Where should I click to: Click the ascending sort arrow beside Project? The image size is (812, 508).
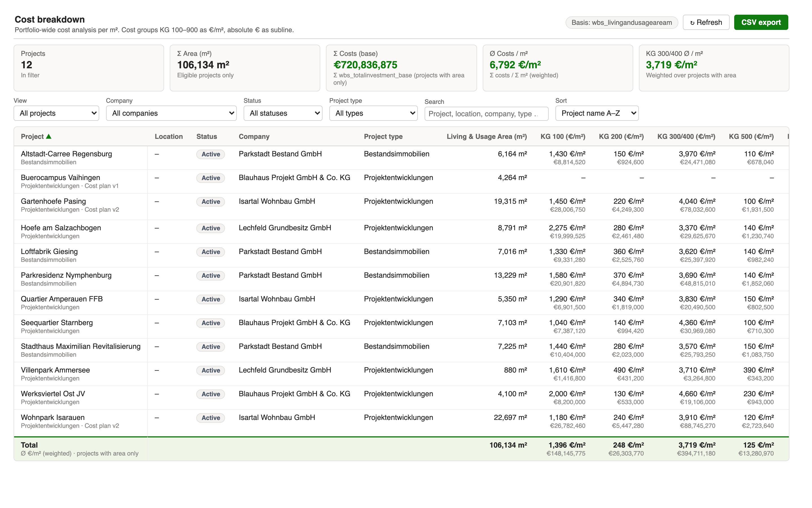coord(49,136)
